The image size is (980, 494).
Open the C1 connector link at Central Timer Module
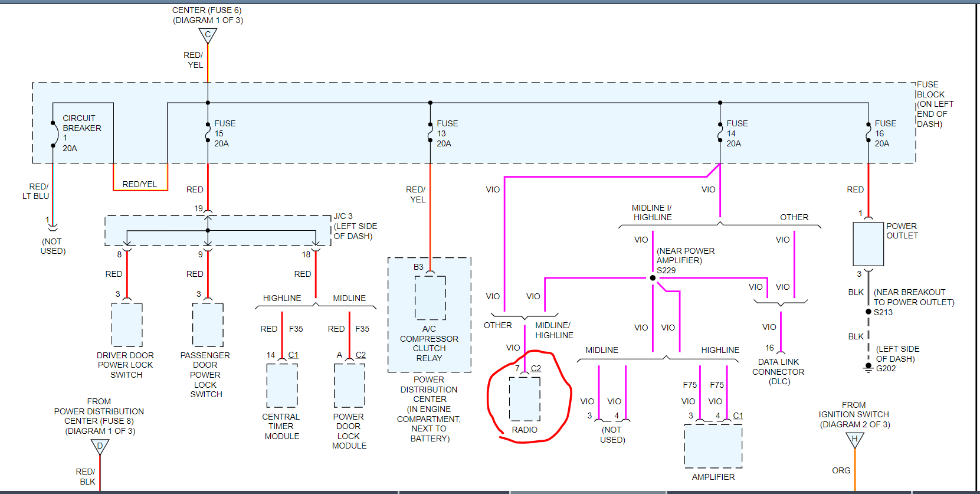pos(293,355)
